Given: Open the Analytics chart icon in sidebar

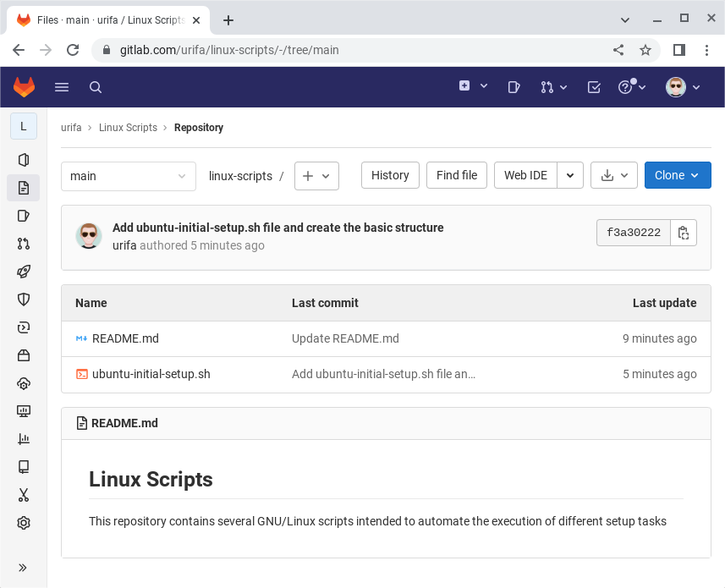Looking at the screenshot, I should pyautogui.click(x=24, y=439).
